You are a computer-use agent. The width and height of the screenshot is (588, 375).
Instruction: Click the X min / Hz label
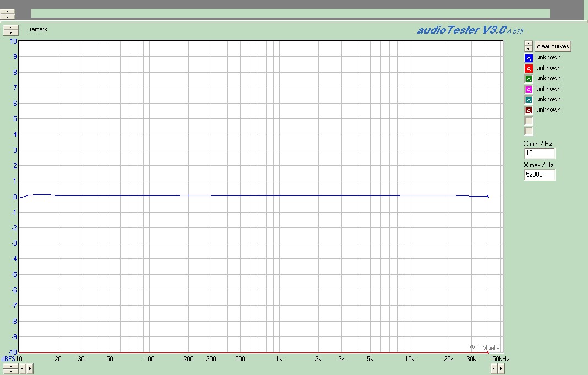click(x=538, y=144)
